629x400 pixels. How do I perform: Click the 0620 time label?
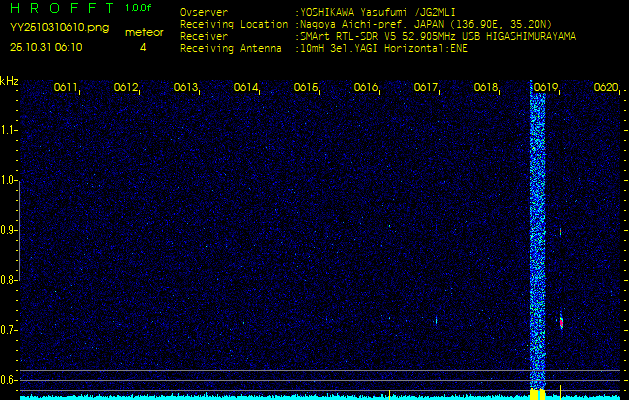[x=606, y=88]
